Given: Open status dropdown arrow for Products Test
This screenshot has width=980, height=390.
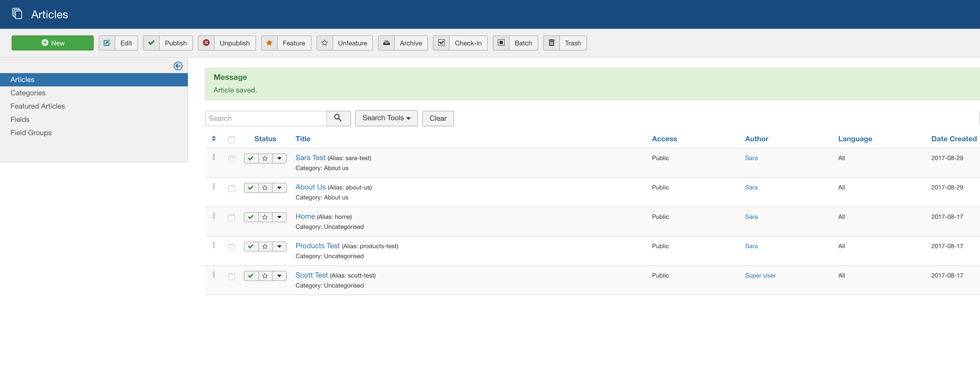Looking at the screenshot, I should (279, 247).
